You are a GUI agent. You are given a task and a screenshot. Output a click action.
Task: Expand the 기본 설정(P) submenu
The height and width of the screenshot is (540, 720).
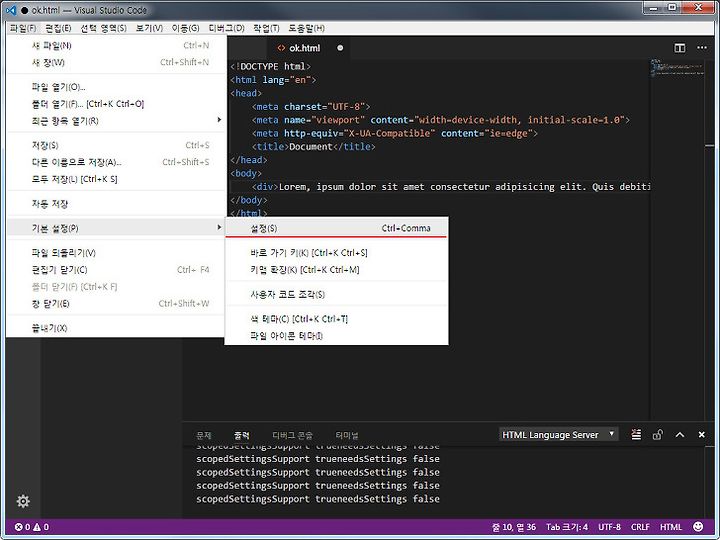(117, 228)
